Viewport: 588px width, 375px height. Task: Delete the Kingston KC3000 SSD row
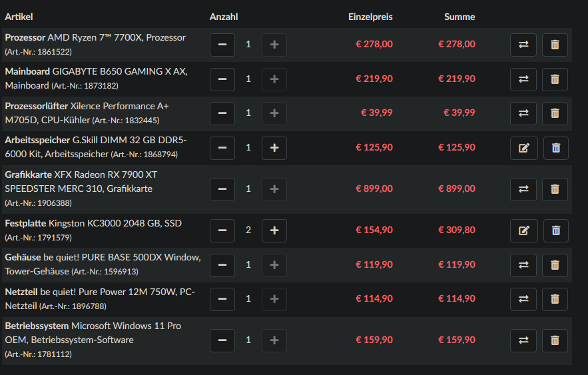(556, 230)
